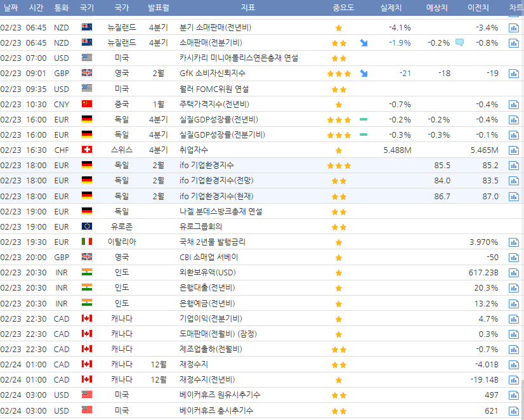
Task: Click teal unchanged indicator in 실질GDP성장률(전년비) row
Action: point(364,119)
